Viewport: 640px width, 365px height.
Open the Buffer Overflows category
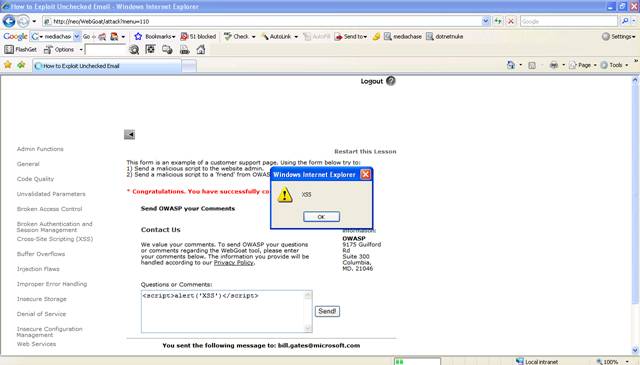[x=41, y=254]
